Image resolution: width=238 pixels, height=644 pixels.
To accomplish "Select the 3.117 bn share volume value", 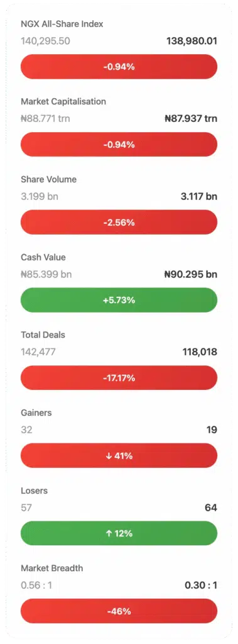I will pos(199,196).
